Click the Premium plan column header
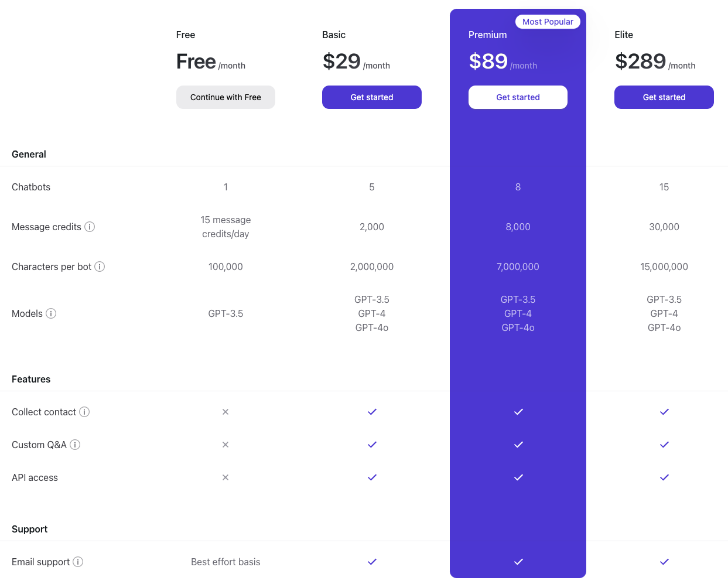This screenshot has width=728, height=584. [487, 35]
